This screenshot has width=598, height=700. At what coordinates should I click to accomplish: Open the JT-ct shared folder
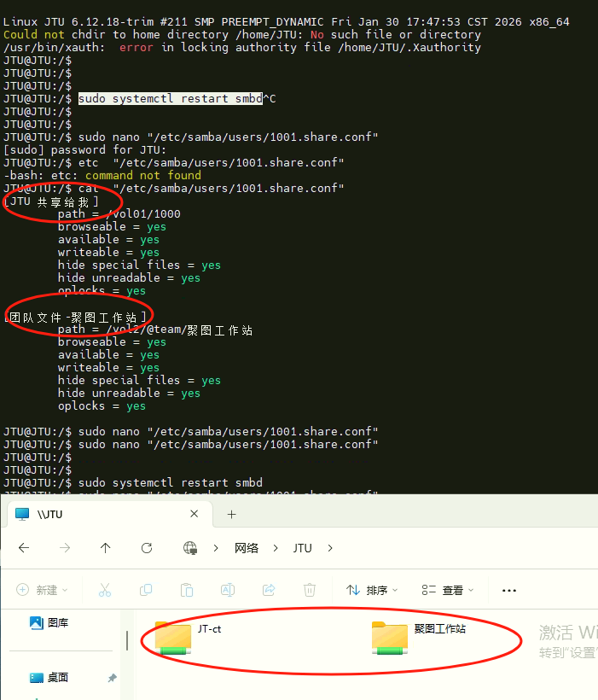tap(189, 639)
